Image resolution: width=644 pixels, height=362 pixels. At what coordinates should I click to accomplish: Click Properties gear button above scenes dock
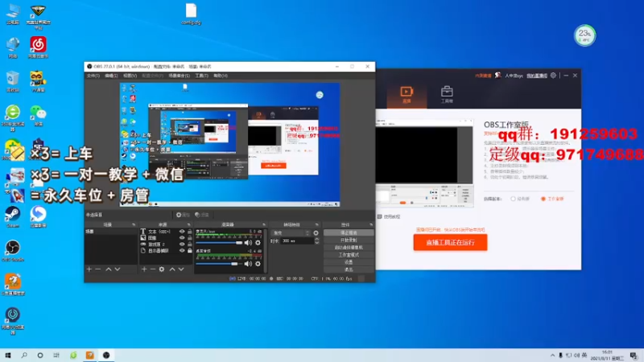183,215
